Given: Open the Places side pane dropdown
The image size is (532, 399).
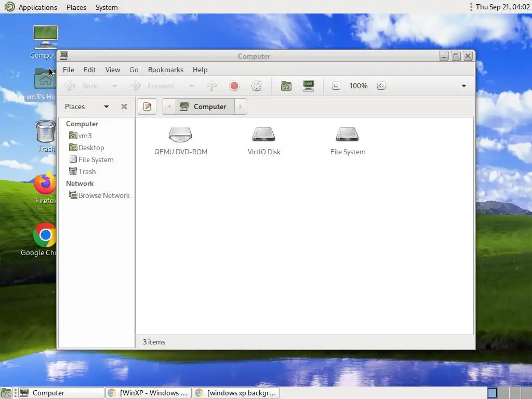Looking at the screenshot, I should click(106, 107).
